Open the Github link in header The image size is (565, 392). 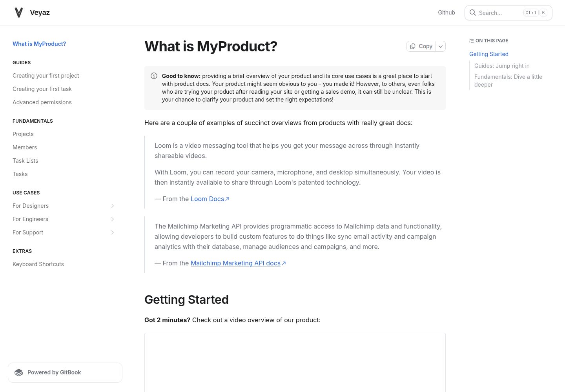point(447,13)
